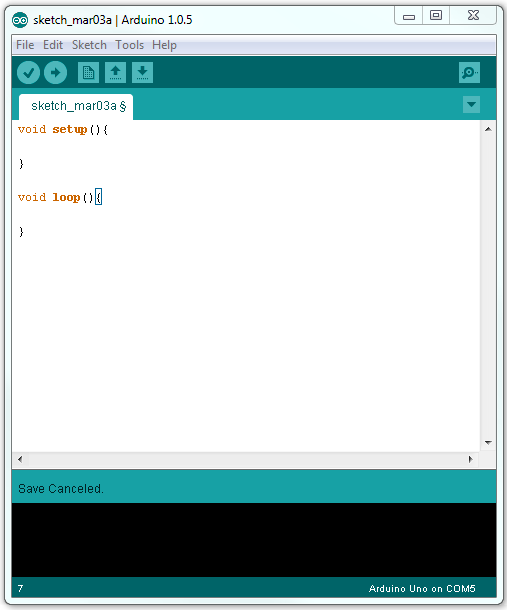Click the horizontal scrollbar right arrow

point(470,459)
